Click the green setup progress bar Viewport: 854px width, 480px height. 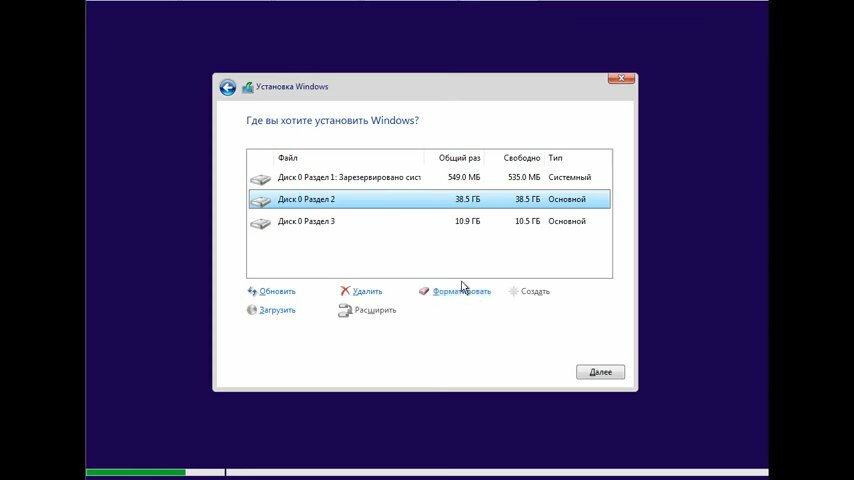tap(136, 472)
